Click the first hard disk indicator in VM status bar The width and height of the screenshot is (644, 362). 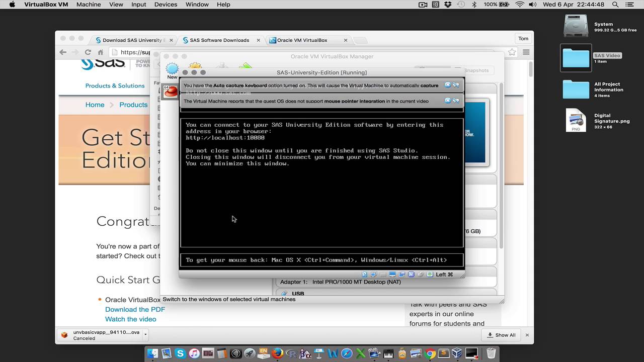point(365,275)
